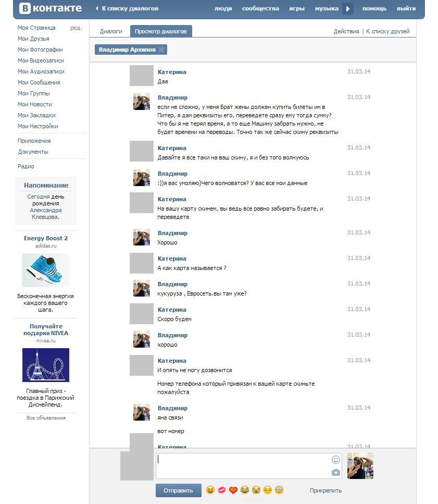Insert the tears of joy emoji

pyautogui.click(x=245, y=490)
